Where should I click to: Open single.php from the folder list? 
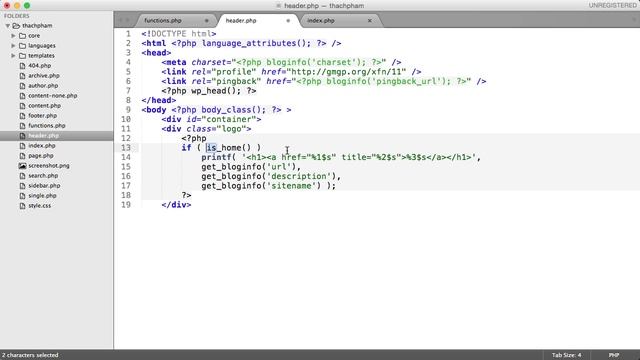coord(42,196)
